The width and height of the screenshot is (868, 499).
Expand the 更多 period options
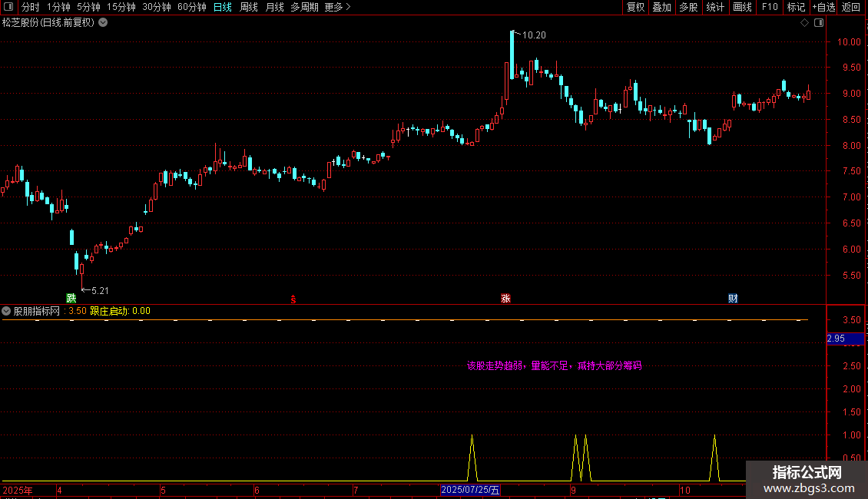(337, 7)
